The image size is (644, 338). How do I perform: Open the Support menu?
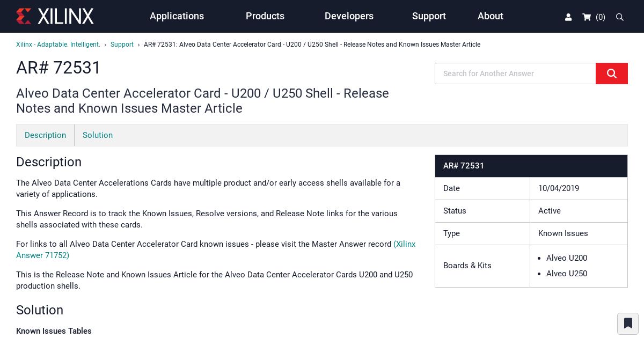coord(429,16)
